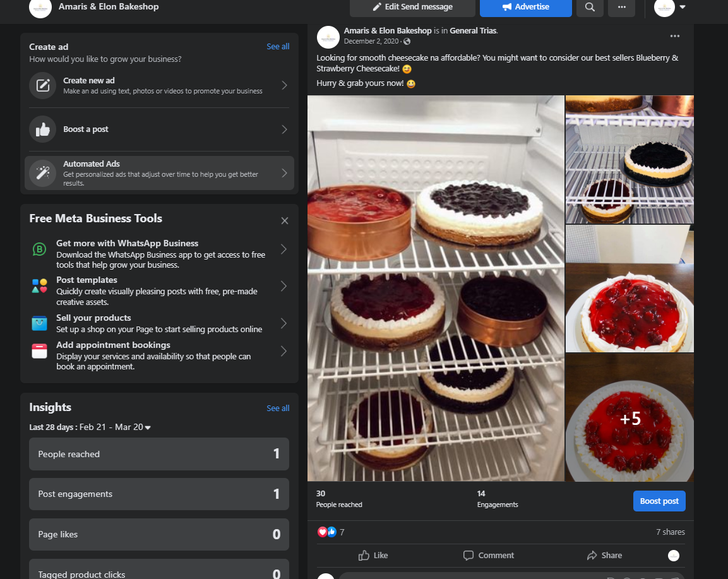Expand the Boost a post chevron

[x=285, y=129]
